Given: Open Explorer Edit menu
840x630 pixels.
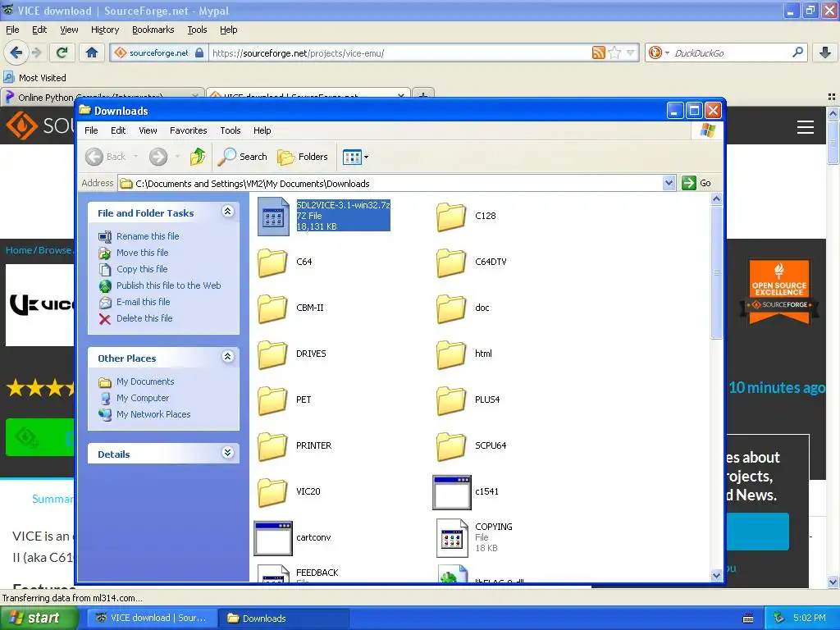Looking at the screenshot, I should (x=118, y=130).
